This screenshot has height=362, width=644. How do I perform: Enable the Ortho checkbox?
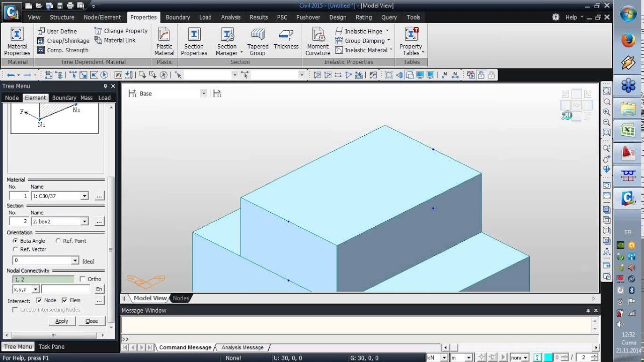[83, 279]
